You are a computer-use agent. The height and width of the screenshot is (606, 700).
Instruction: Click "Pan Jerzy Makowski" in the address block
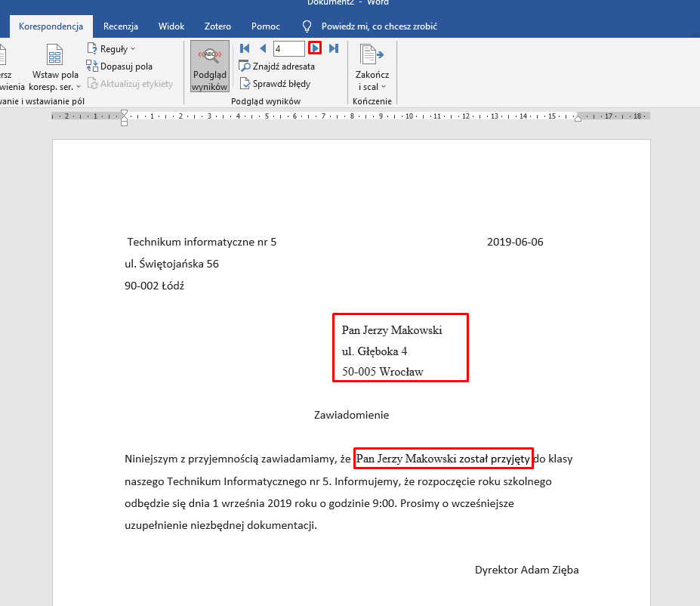tap(392, 330)
